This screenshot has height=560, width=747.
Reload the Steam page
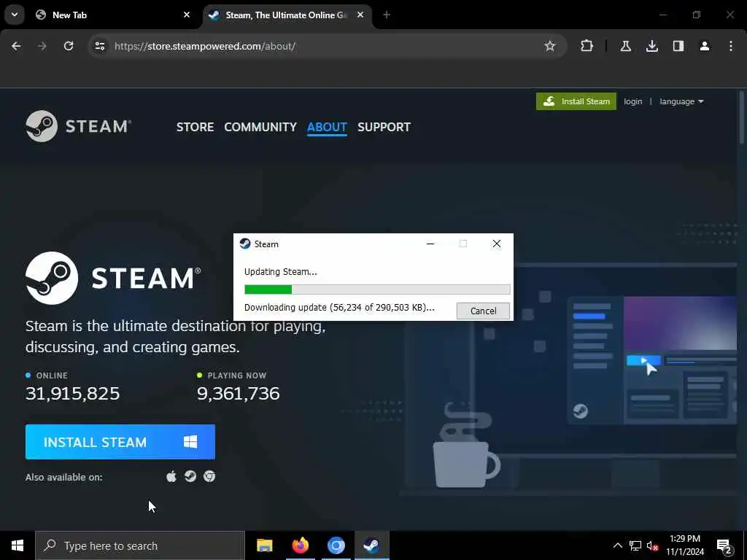click(69, 46)
